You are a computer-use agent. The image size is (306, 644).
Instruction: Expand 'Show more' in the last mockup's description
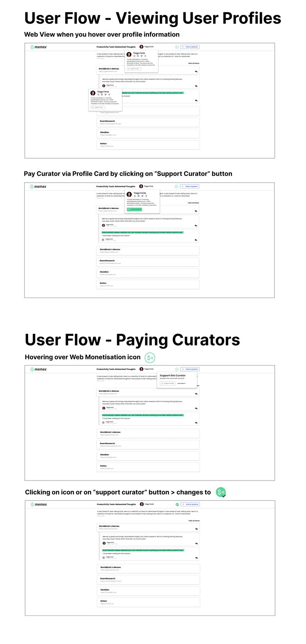101,516
